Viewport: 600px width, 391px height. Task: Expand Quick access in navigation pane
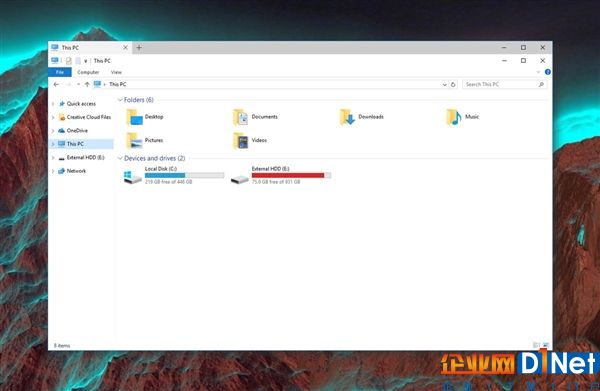click(x=53, y=104)
